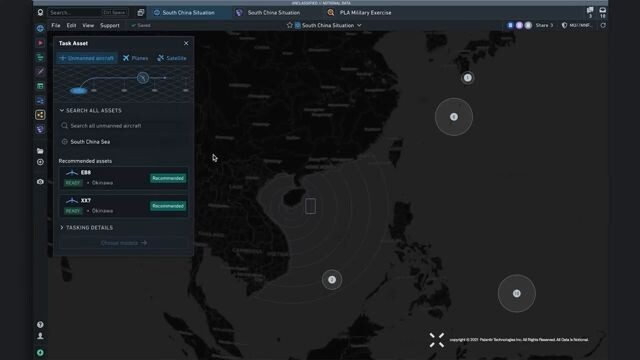This screenshot has width=640, height=360.
Task: Click Recommended badge on XX7
Action: point(168,206)
